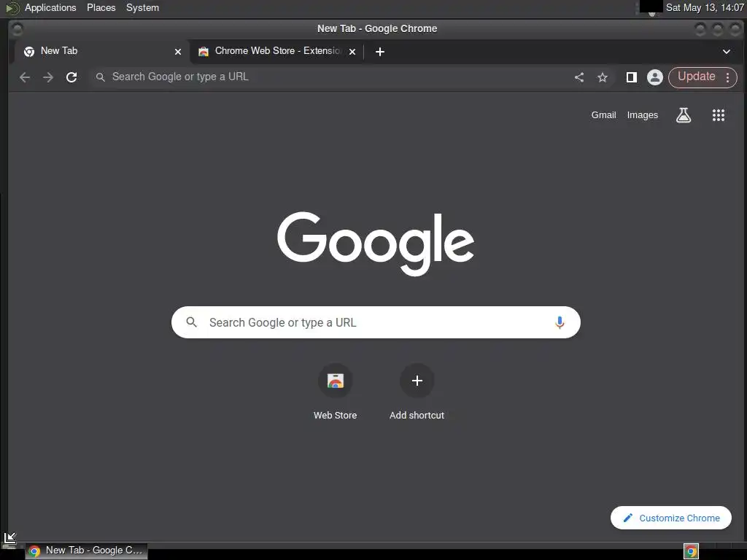Close the Chrome Web Store tab
This screenshot has width=747, height=560.
[x=352, y=52]
